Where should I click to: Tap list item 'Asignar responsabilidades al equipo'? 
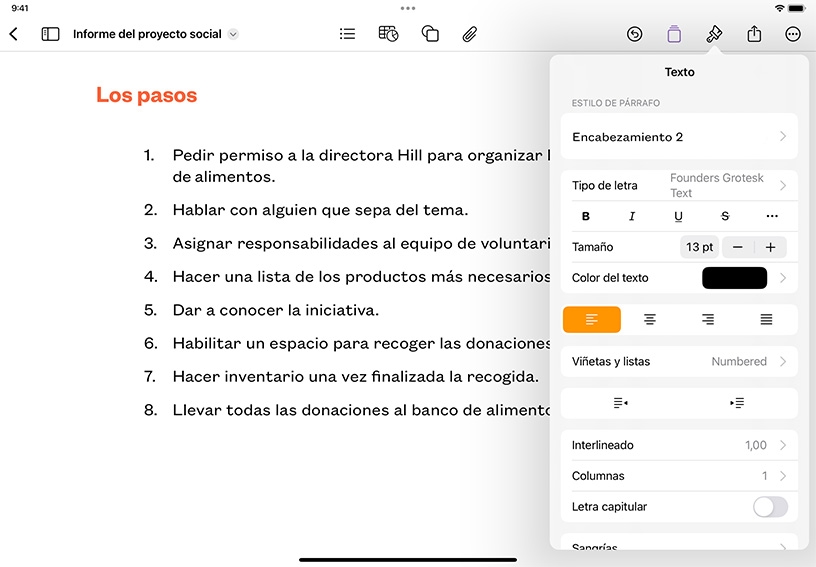click(361, 243)
